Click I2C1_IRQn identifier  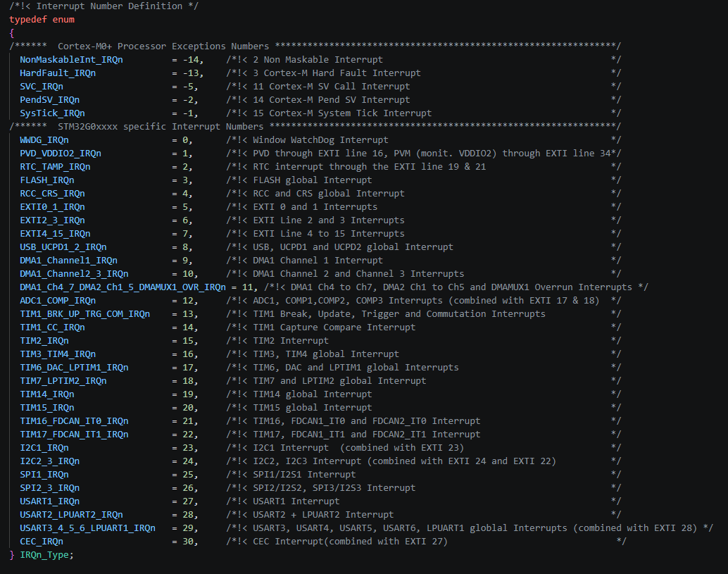44,448
